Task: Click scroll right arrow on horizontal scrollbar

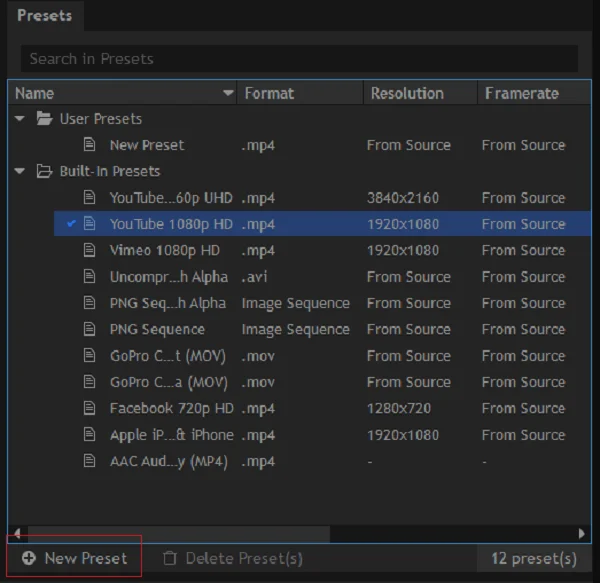Action: 582,533
